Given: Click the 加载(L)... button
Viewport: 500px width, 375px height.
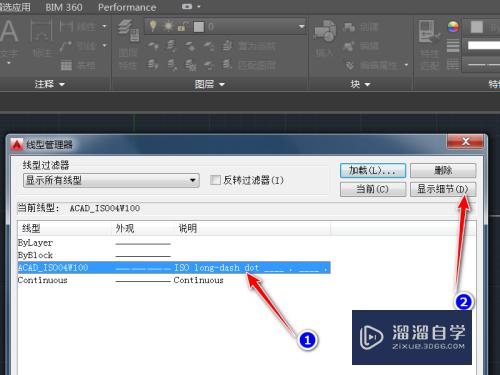Looking at the screenshot, I should tap(373, 170).
